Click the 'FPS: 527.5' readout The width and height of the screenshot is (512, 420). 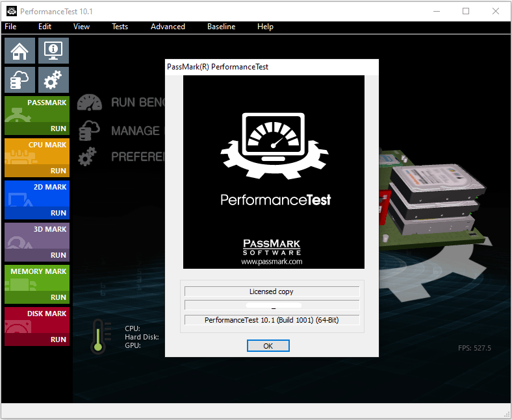[x=474, y=348]
